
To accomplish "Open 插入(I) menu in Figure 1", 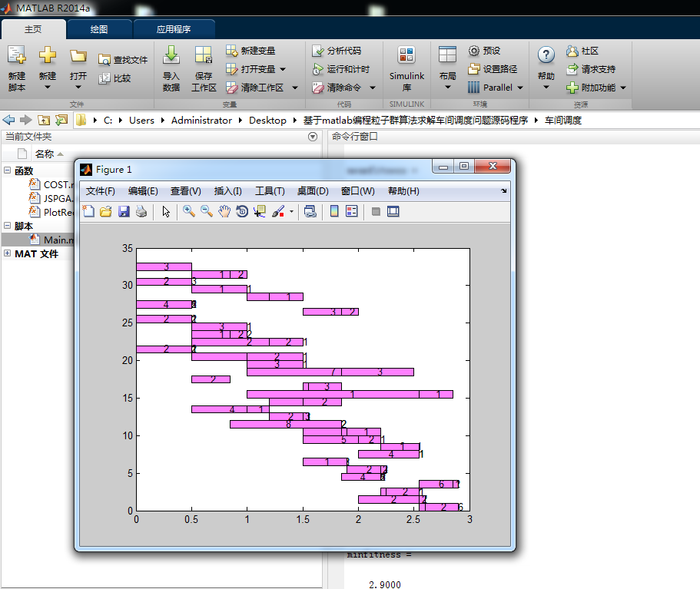I will (227, 191).
